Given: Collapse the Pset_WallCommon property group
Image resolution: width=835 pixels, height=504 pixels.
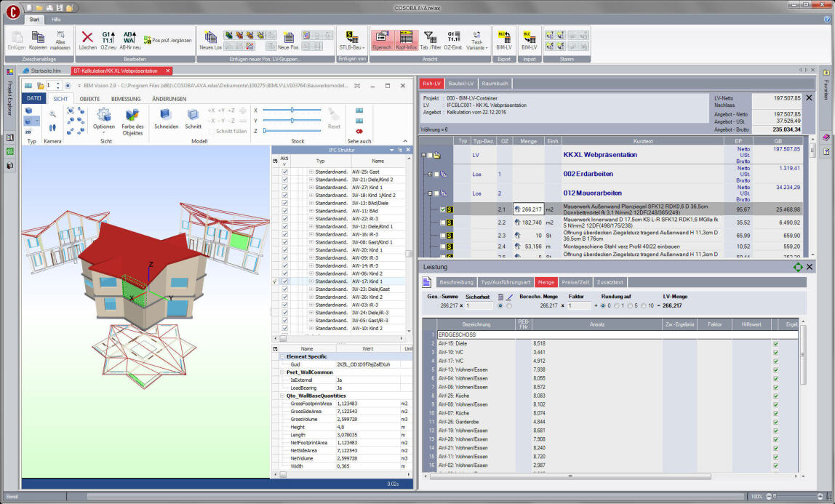Looking at the screenshot, I should tap(282, 372).
